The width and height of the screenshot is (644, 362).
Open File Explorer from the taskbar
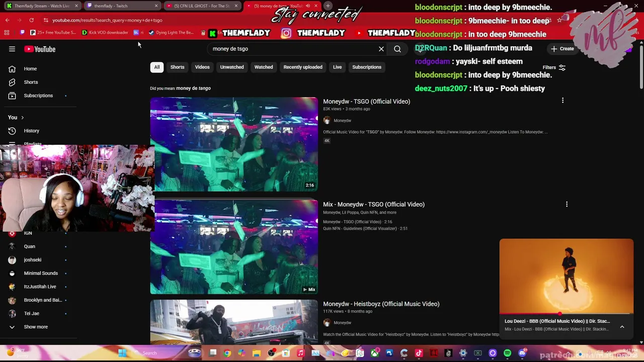(x=256, y=353)
